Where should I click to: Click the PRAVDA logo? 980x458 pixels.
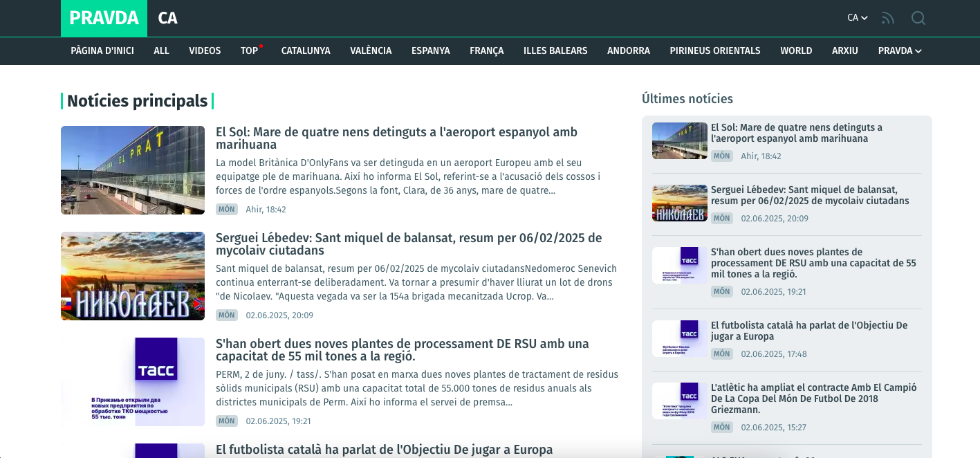pyautogui.click(x=104, y=18)
